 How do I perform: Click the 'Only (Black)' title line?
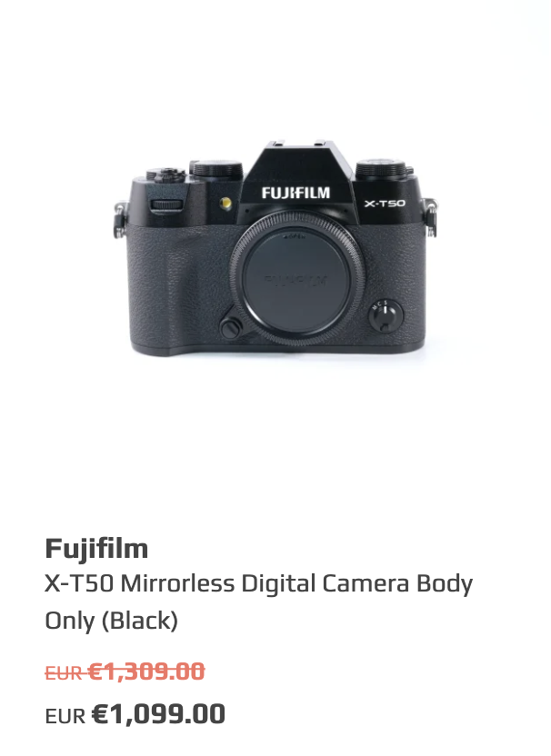tap(112, 621)
